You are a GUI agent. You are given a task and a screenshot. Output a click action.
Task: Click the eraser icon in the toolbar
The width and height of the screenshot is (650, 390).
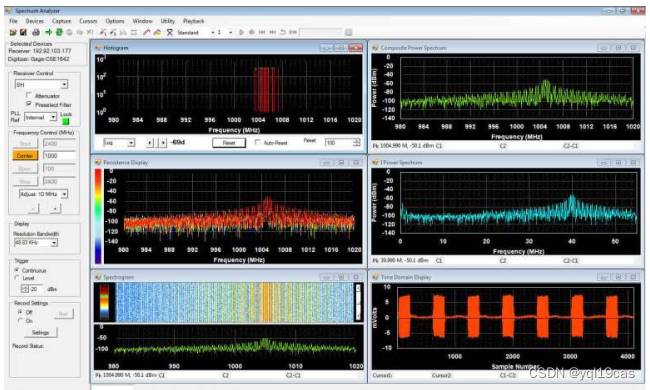coord(157,32)
